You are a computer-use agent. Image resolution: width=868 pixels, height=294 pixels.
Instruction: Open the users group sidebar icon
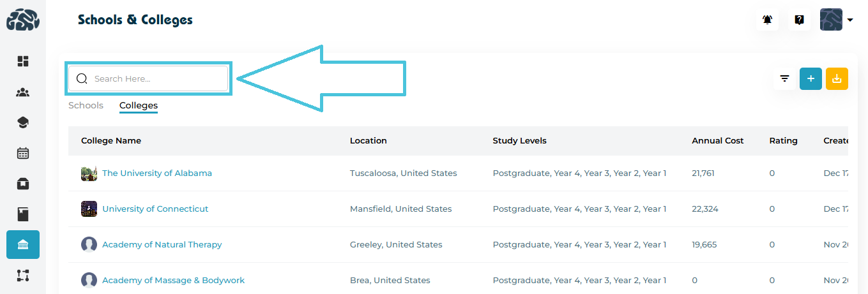click(x=23, y=92)
